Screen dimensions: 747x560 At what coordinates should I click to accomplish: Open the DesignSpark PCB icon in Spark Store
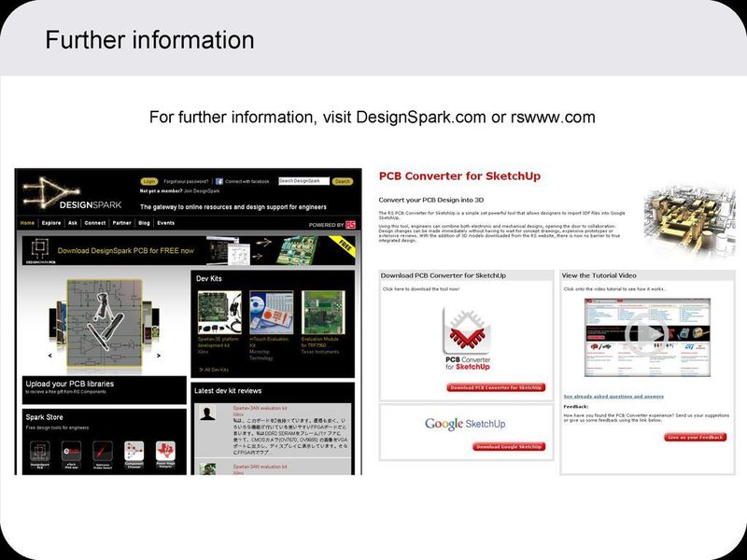point(40,455)
